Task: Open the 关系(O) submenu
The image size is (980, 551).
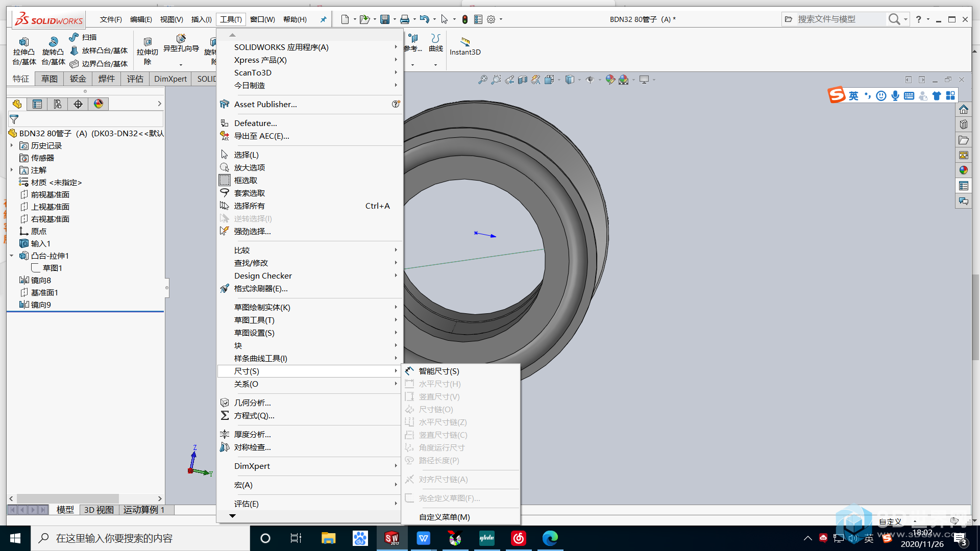Action: pyautogui.click(x=310, y=384)
